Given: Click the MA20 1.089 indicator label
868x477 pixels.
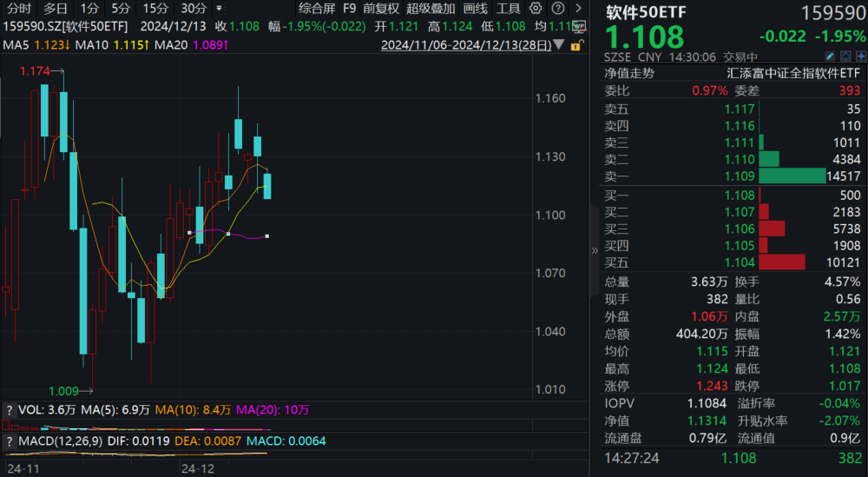Looking at the screenshot, I should point(192,45).
